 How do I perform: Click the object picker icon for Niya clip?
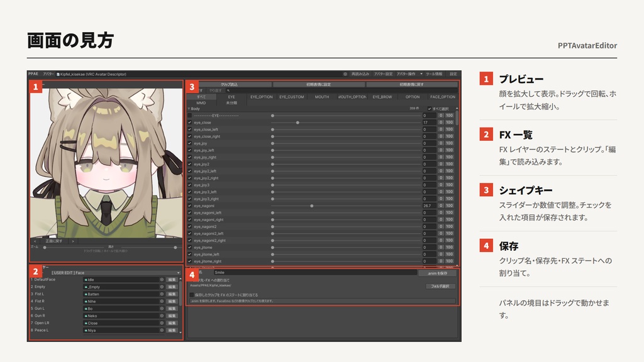point(162,330)
